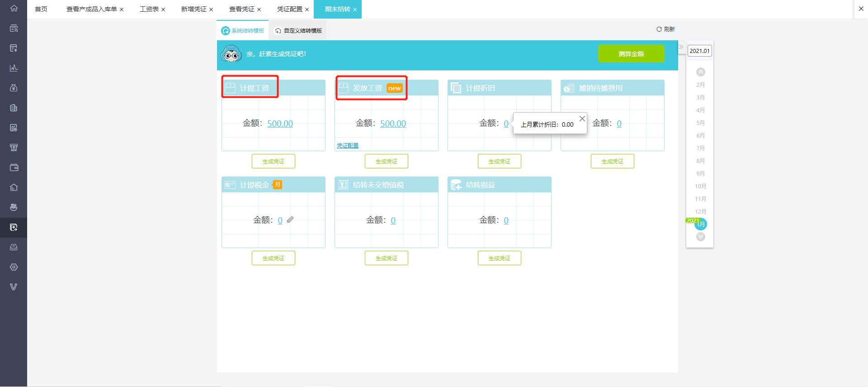This screenshot has height=387, width=868.
Task: Click the up arrow in the month selector
Action: click(x=701, y=72)
